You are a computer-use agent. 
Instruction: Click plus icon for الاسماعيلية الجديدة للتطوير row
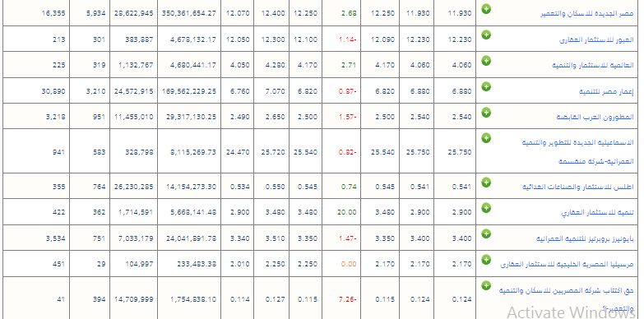click(x=486, y=138)
